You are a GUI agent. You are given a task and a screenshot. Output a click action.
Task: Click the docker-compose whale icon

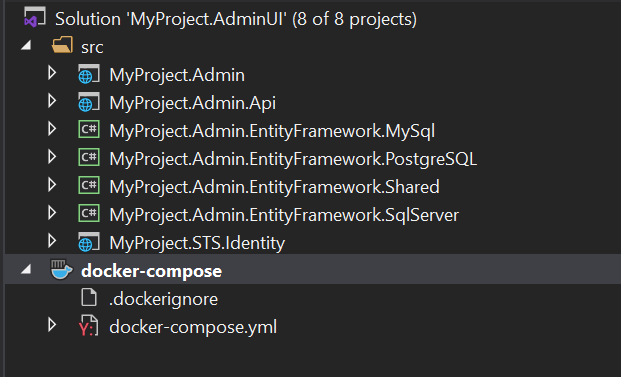[61, 270]
